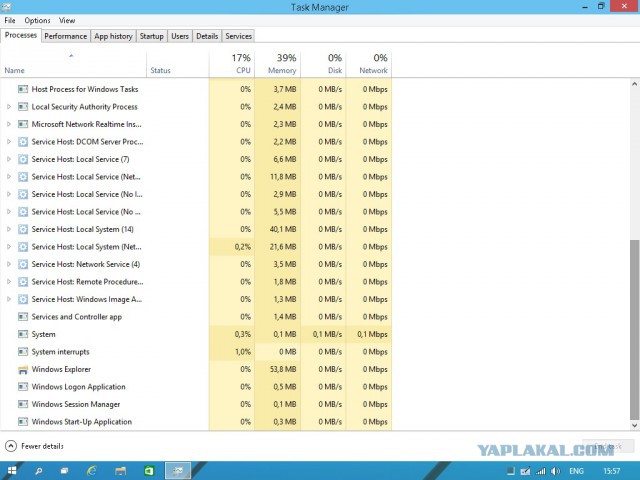The height and width of the screenshot is (480, 640).
Task: Open the View menu
Action: (x=67, y=20)
